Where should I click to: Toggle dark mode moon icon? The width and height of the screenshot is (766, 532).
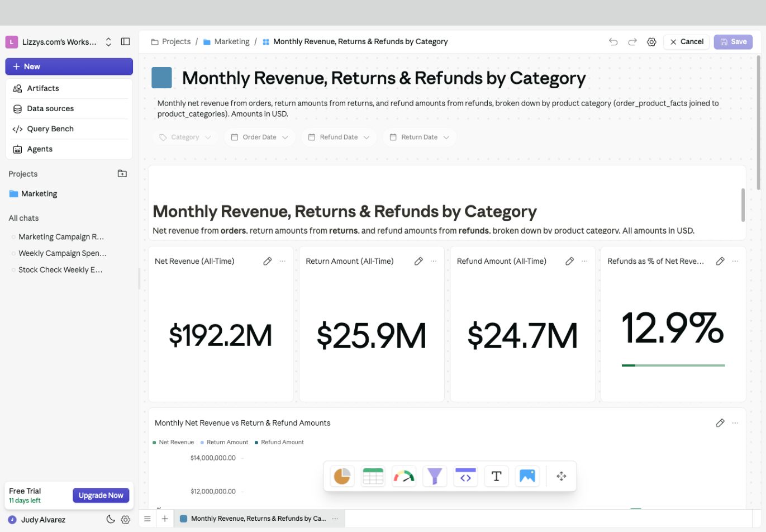111,519
